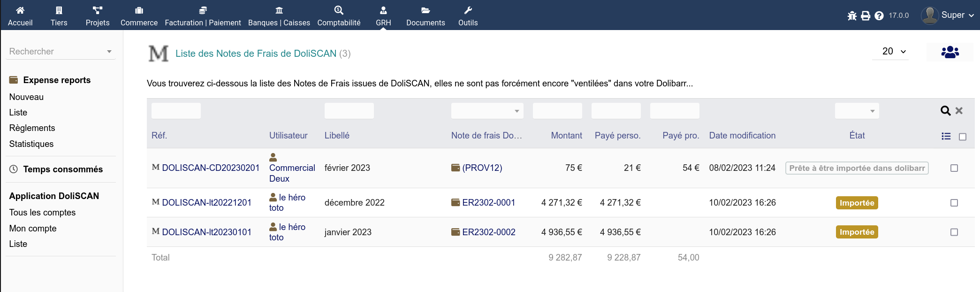Open Règlements in sidebar
Viewport: 980px width, 292px height.
[x=32, y=128]
